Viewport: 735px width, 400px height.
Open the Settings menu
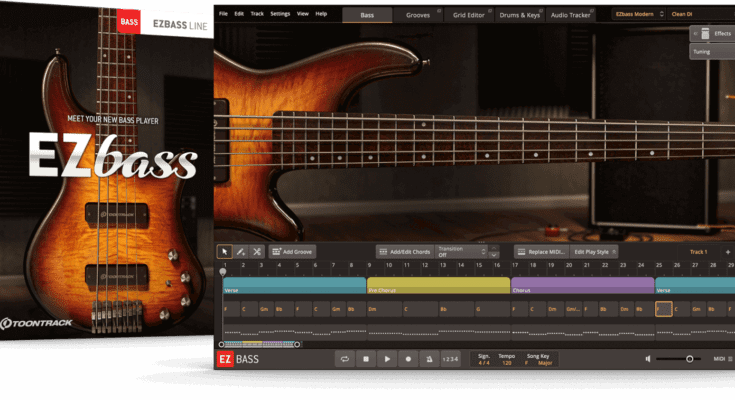280,14
